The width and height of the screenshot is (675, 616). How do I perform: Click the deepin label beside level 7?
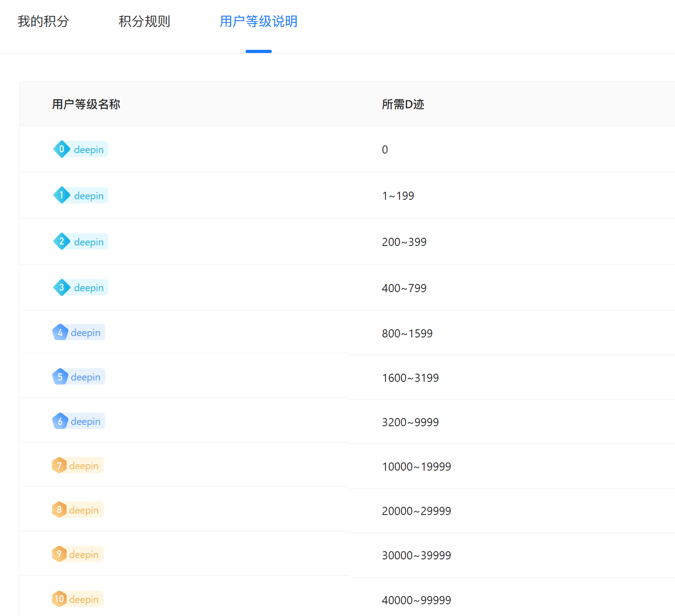(x=84, y=466)
